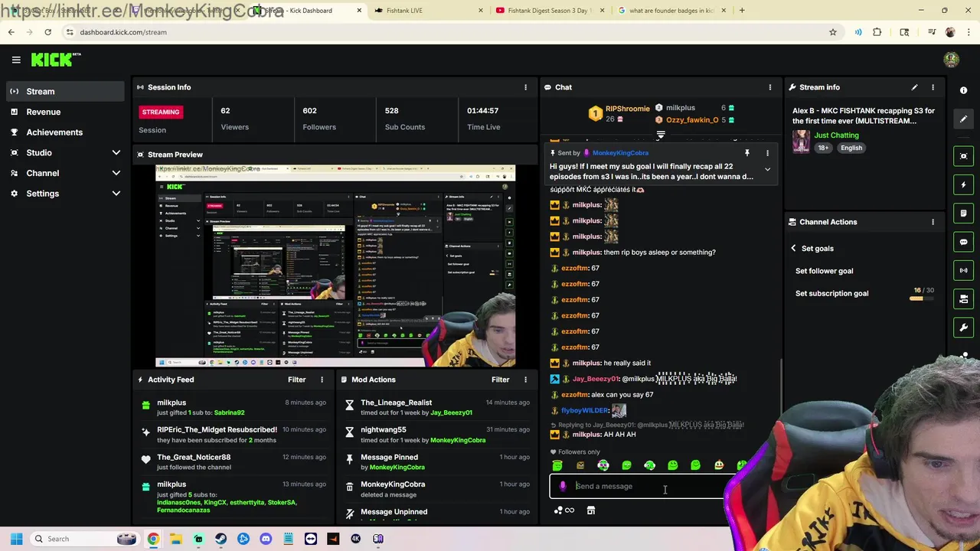
Task: Toggle the stream preview widget in right toolbar
Action: click(x=963, y=156)
